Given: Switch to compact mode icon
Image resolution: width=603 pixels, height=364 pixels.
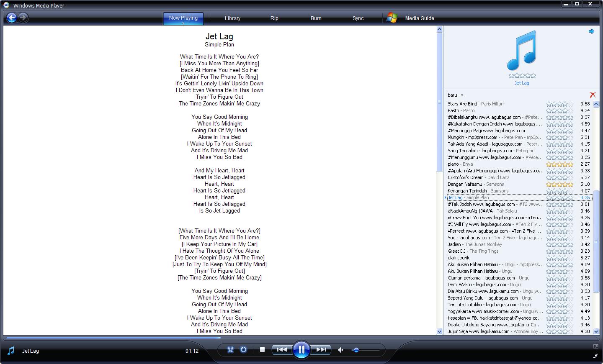Looking at the screenshot, I should pos(595,356).
